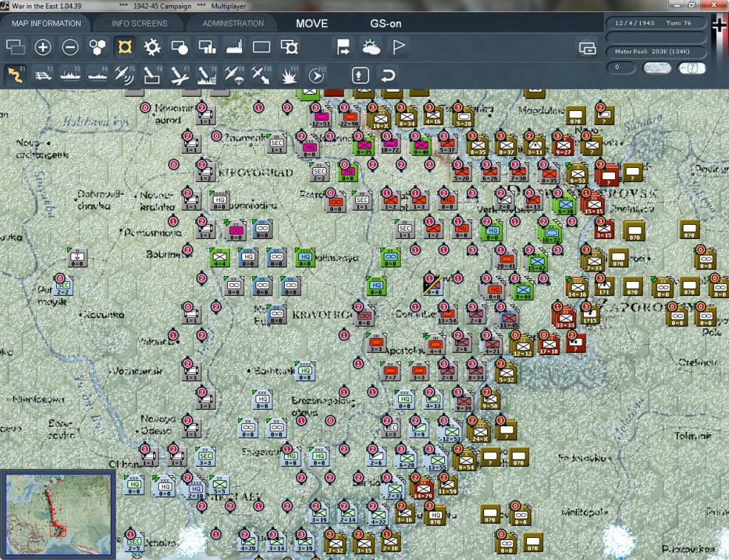Viewport: 729px width, 560px height.
Task: Choose the F10 air transfer mode icon
Action: tap(261, 75)
